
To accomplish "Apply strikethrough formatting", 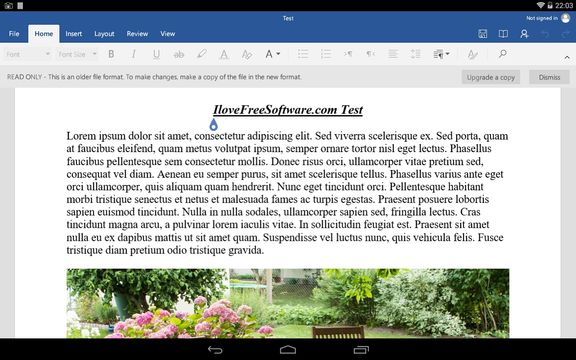I will point(179,54).
